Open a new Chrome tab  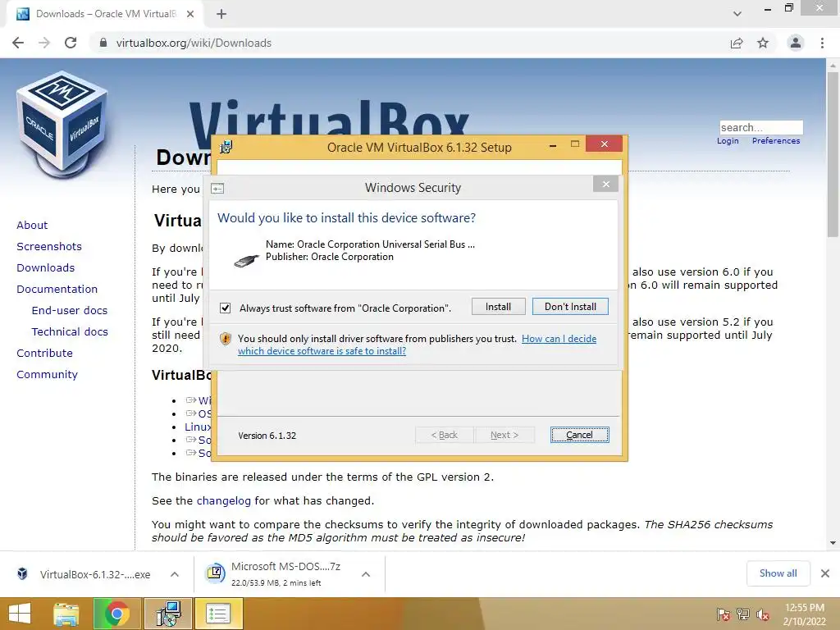[221, 14]
